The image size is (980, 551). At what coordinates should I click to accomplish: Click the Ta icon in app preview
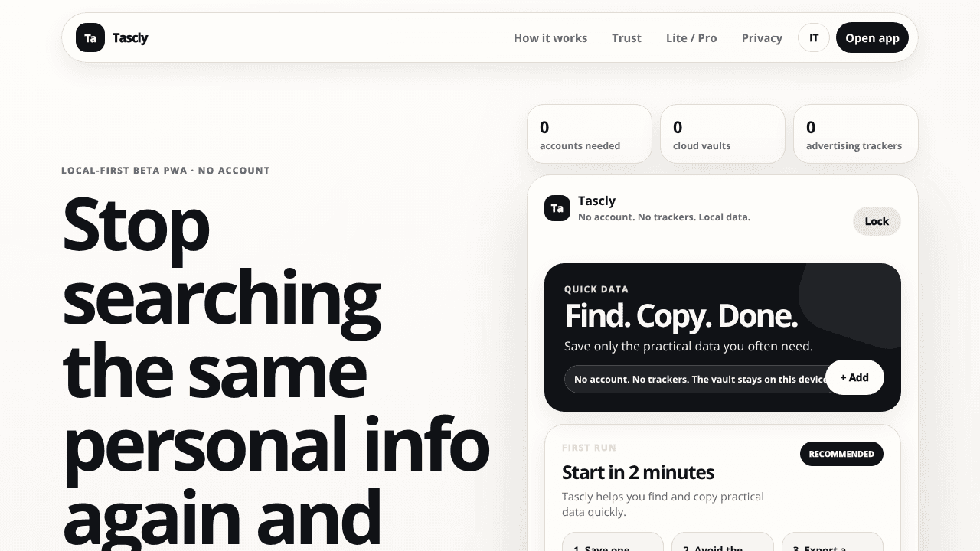click(x=557, y=208)
